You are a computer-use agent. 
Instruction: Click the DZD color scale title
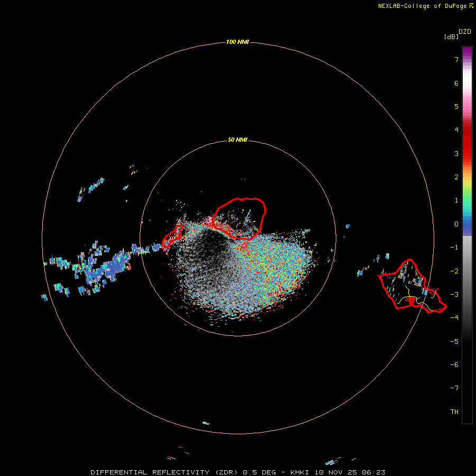465,32
